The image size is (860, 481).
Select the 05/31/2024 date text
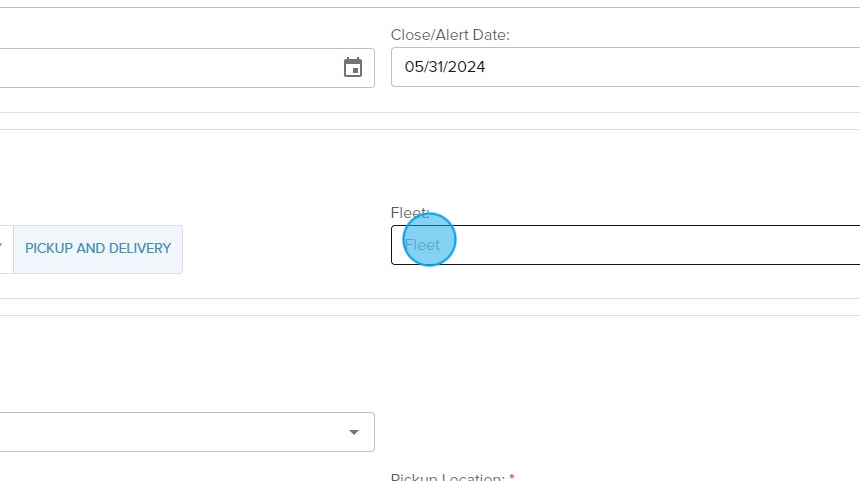(444, 68)
